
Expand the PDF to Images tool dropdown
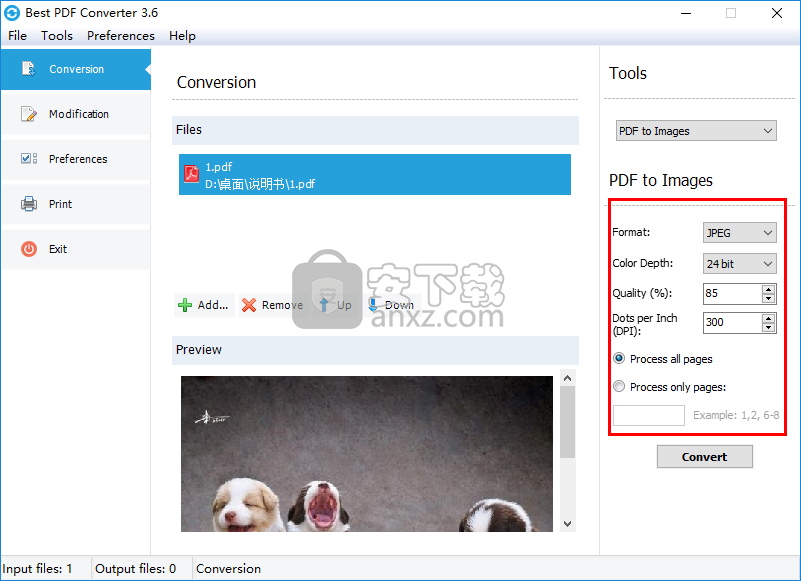click(696, 131)
